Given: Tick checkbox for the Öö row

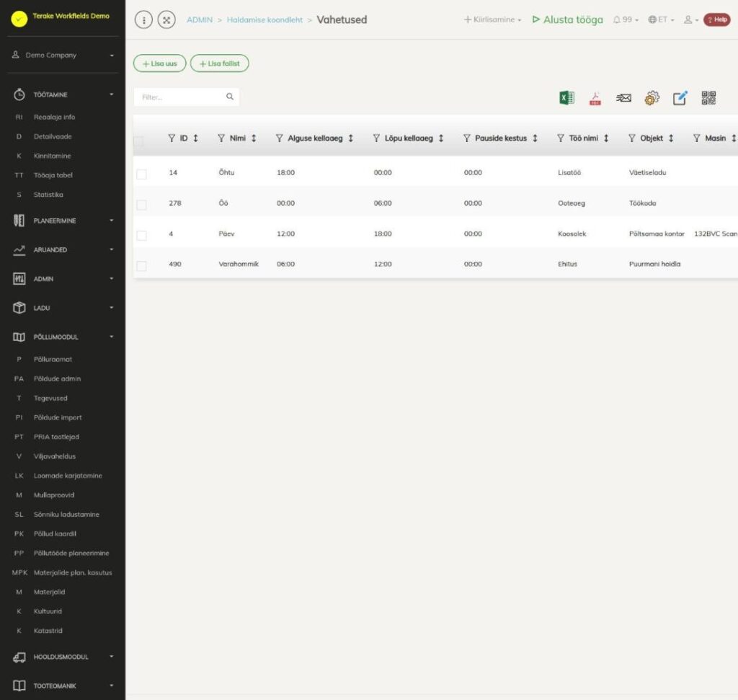Looking at the screenshot, I should click(x=141, y=205).
